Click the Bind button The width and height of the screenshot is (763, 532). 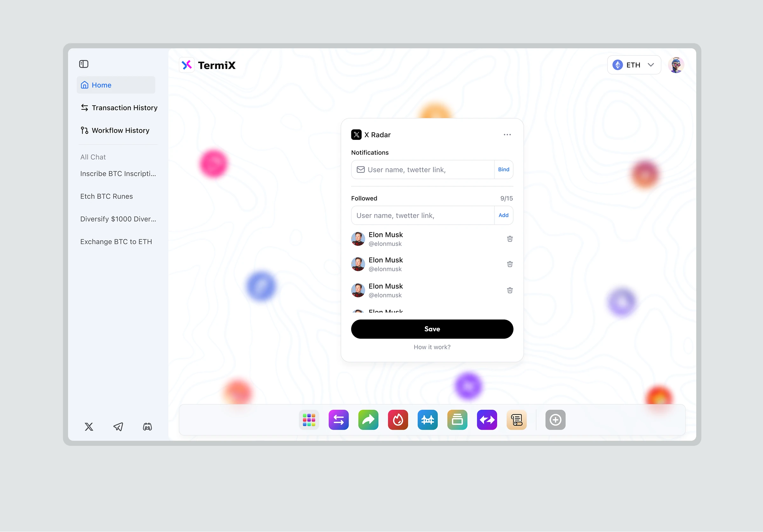tap(504, 169)
